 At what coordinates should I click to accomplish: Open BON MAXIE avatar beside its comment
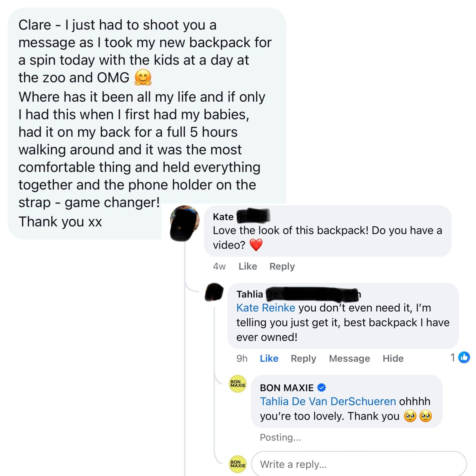coord(238,384)
